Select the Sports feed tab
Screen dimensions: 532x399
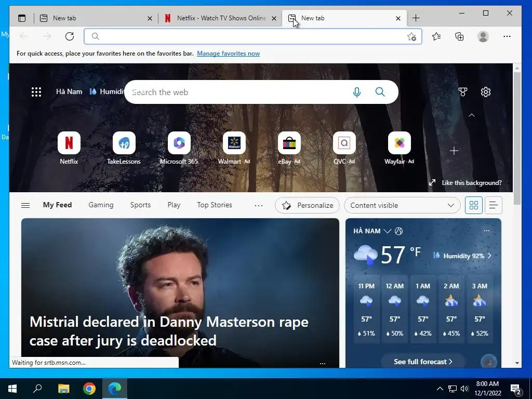pos(140,205)
